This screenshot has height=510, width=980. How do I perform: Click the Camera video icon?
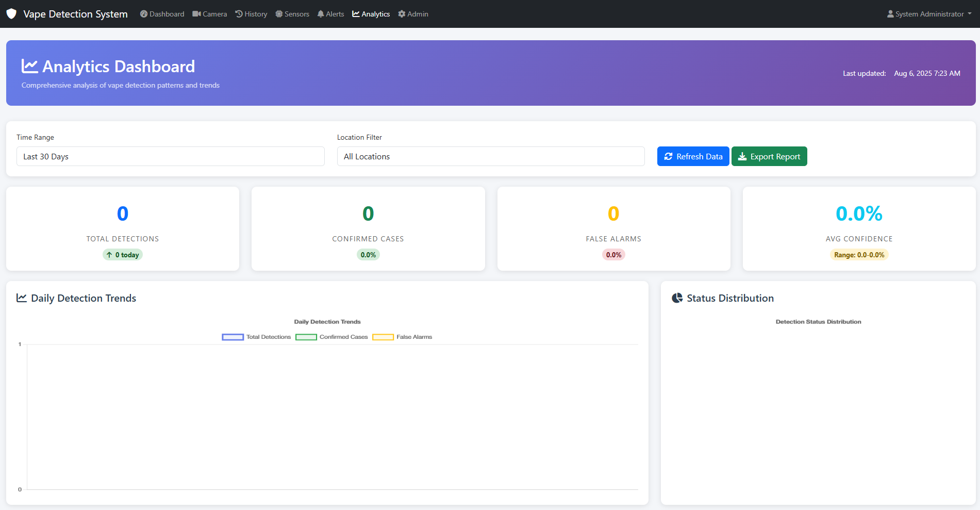[x=196, y=14]
